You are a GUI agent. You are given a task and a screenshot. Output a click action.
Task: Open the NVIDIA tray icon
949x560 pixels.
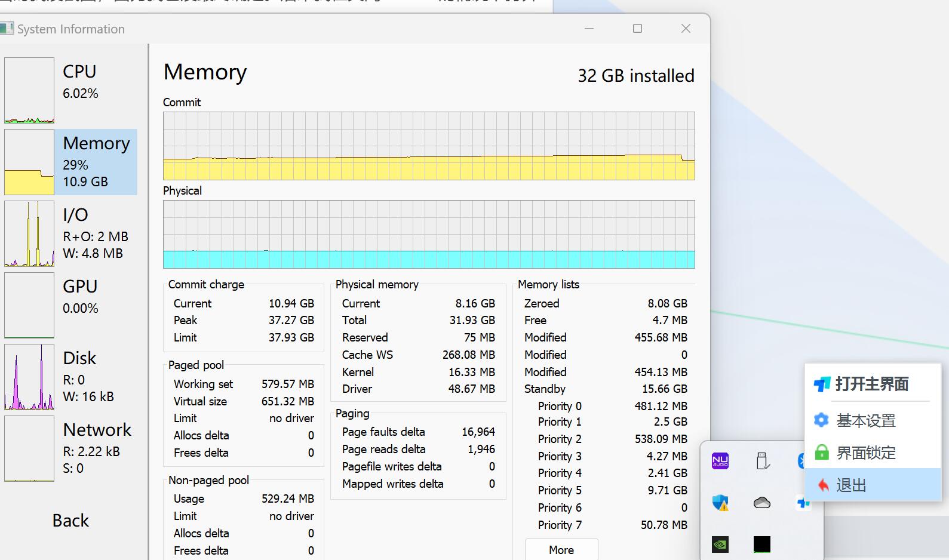coord(720,544)
